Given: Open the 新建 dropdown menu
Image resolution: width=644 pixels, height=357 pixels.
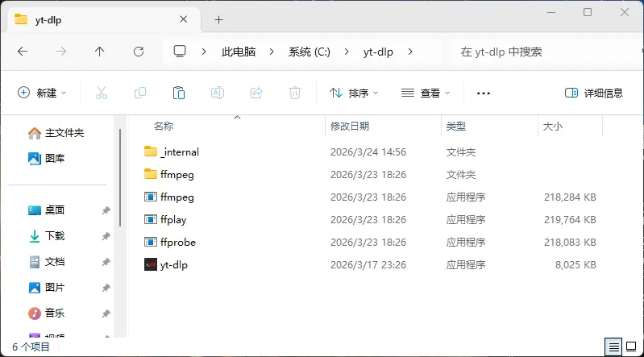Looking at the screenshot, I should (x=42, y=93).
